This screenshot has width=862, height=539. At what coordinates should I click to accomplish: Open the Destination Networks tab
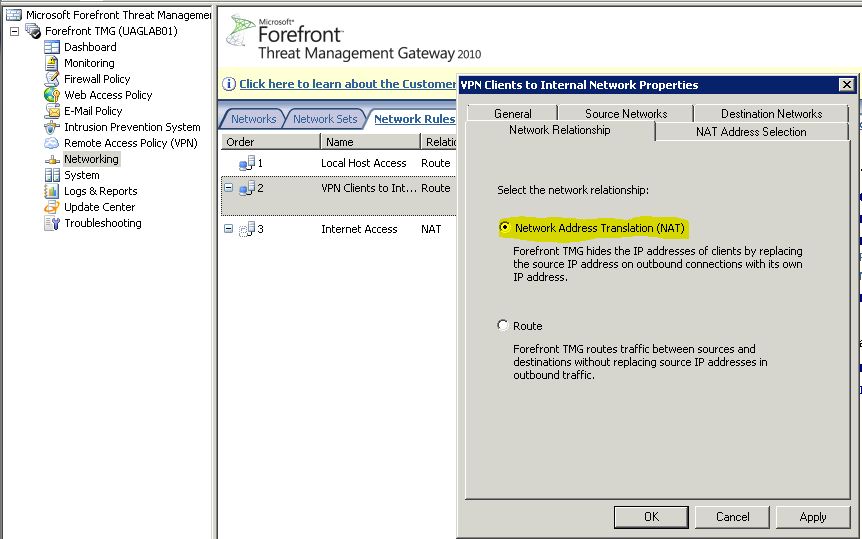(x=771, y=113)
